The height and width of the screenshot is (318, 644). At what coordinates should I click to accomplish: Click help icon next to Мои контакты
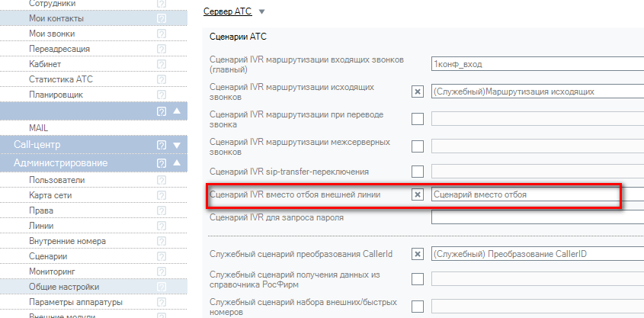tap(162, 18)
